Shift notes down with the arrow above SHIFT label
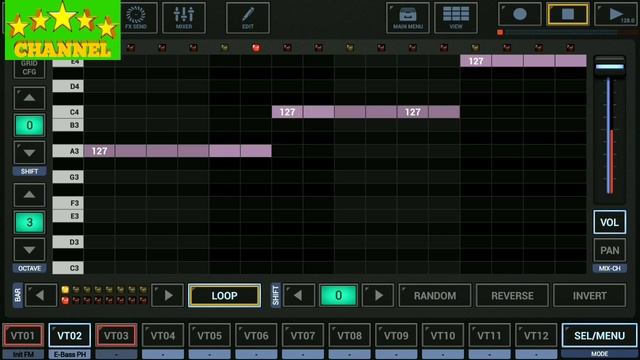The height and width of the screenshot is (360, 640). coord(29,153)
